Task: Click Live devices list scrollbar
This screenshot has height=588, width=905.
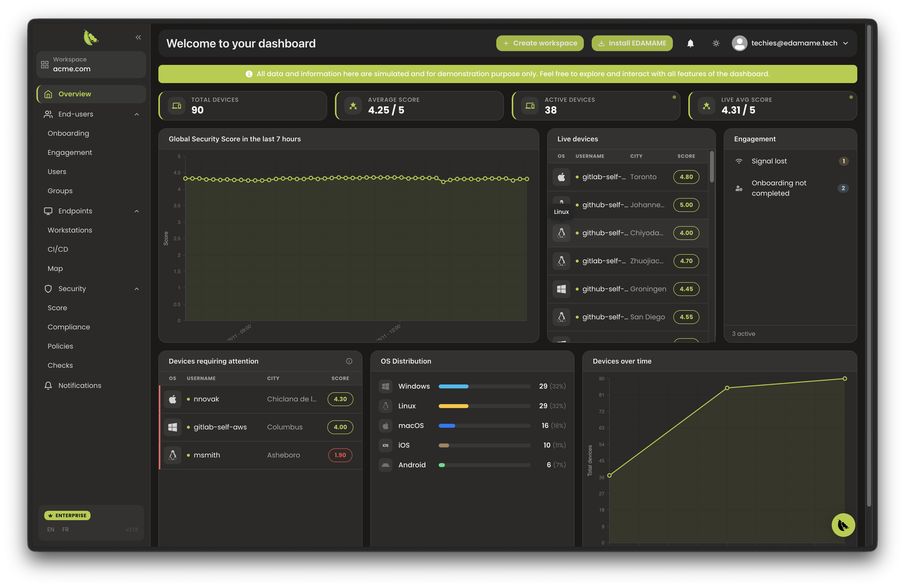Action: (x=711, y=167)
